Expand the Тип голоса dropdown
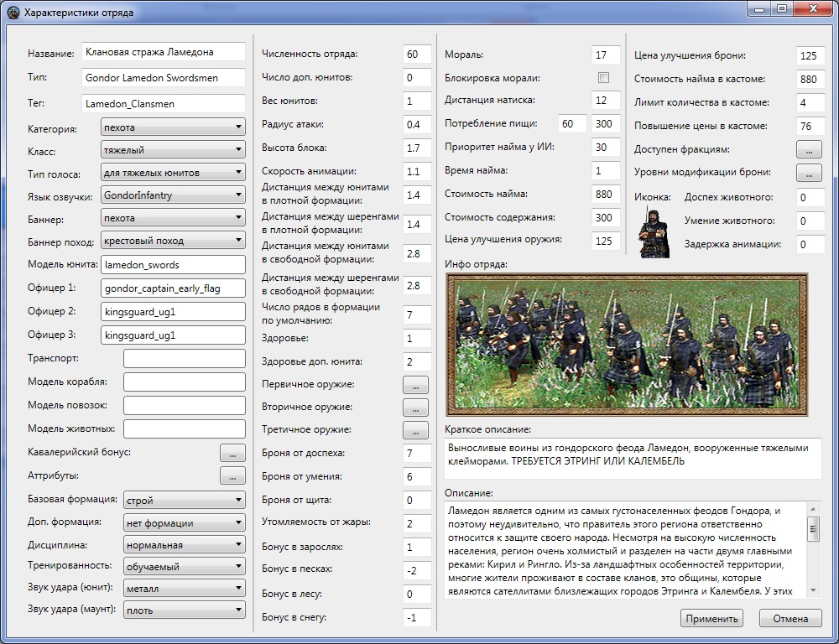This screenshot has width=839, height=644. [x=173, y=172]
